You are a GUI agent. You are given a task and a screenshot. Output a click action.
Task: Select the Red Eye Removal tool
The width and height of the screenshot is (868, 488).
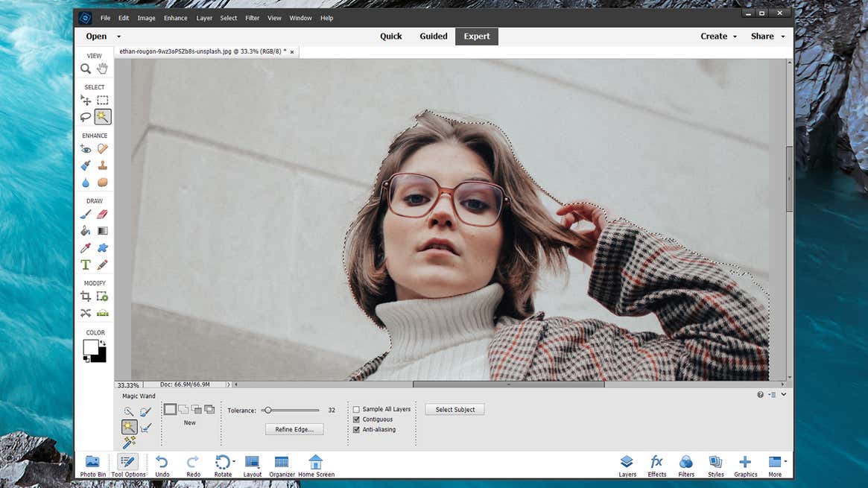click(86, 149)
